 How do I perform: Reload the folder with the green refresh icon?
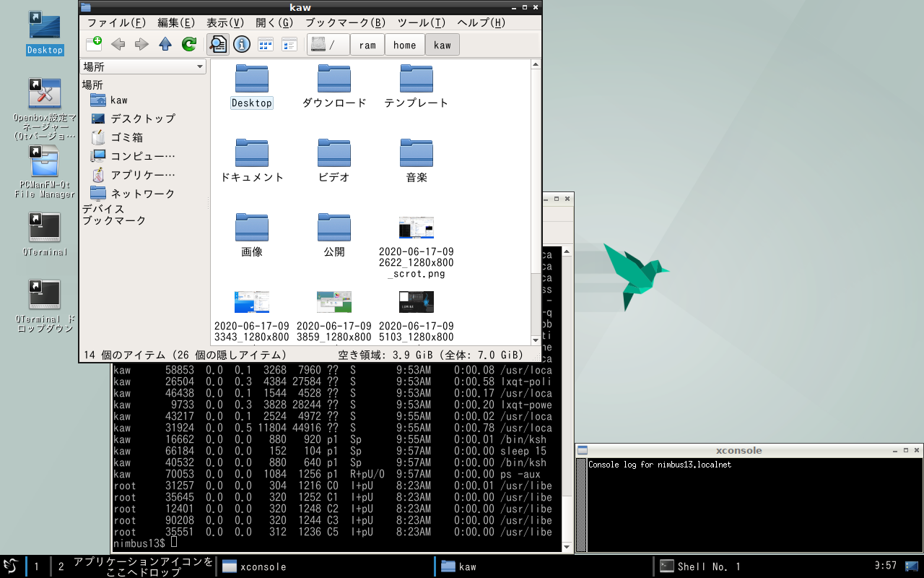pos(189,44)
